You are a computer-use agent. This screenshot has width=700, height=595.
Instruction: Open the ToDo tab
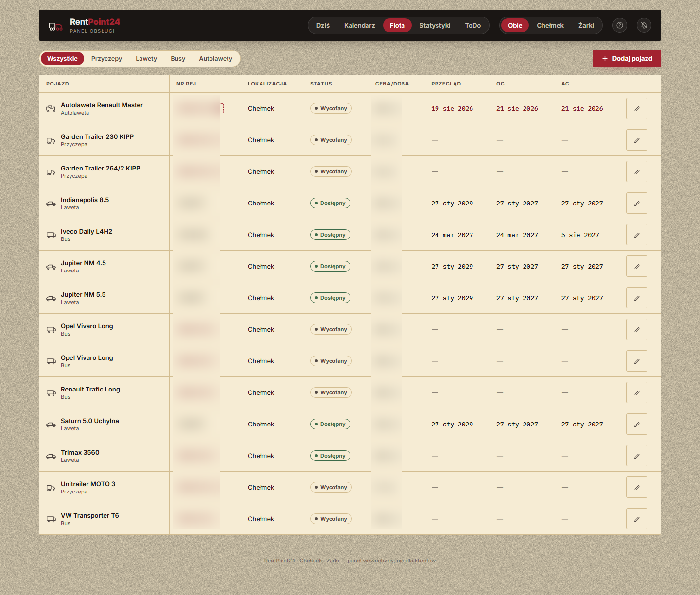[473, 25]
